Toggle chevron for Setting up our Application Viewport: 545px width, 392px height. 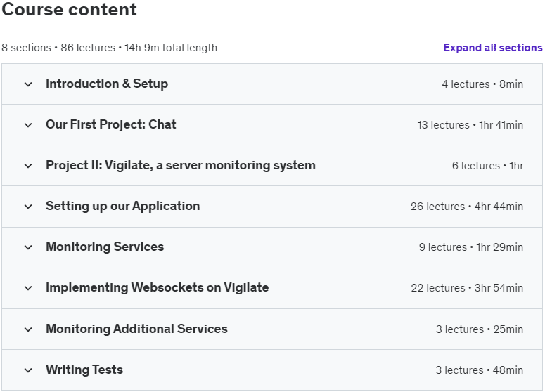coord(28,207)
